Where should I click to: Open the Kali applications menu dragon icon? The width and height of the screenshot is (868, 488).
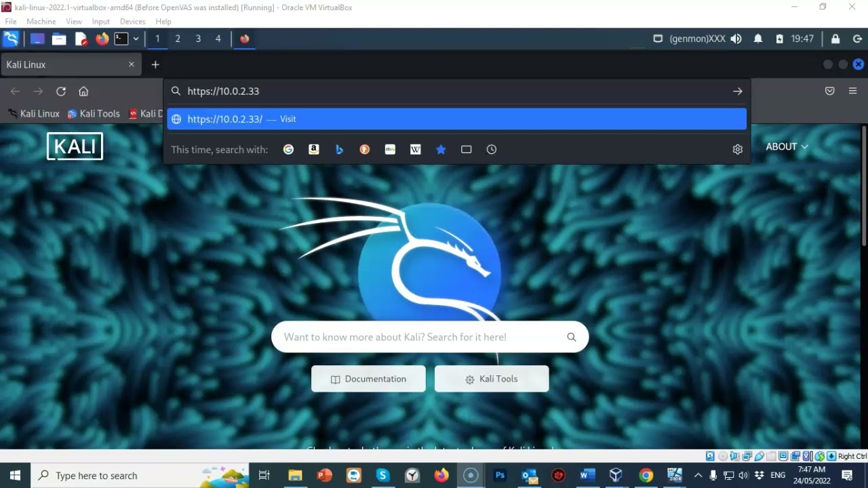[10, 39]
